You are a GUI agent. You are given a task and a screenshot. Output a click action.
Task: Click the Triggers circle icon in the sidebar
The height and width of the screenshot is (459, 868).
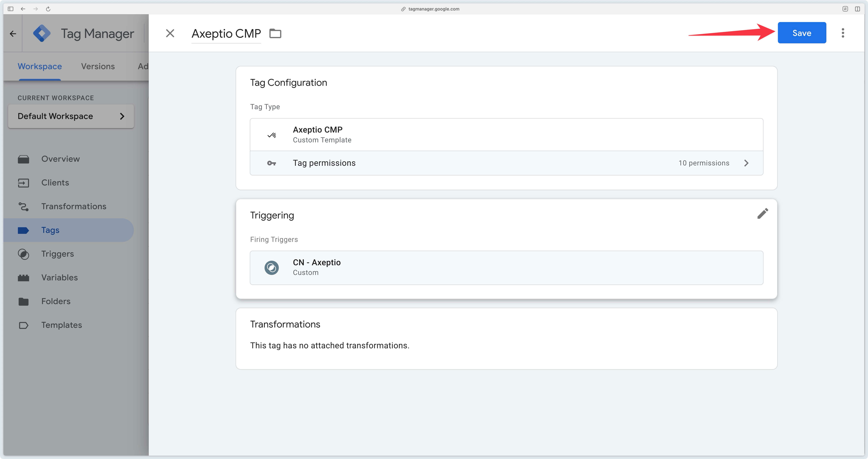point(23,254)
